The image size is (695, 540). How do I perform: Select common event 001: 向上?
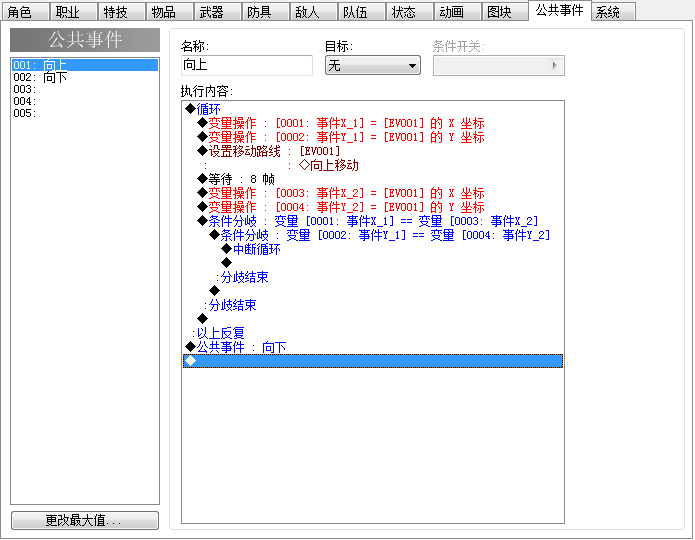click(x=85, y=65)
